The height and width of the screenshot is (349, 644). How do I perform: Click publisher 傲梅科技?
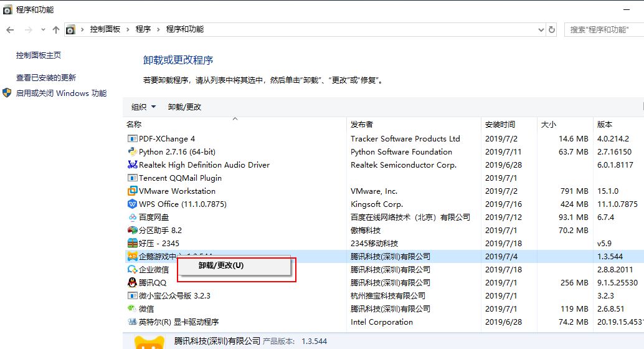pyautogui.click(x=366, y=230)
